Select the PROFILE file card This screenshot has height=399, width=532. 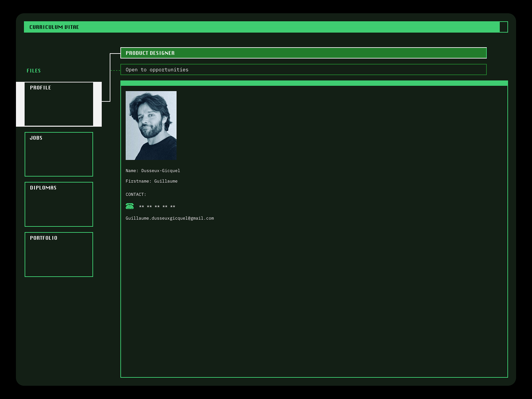point(59,104)
